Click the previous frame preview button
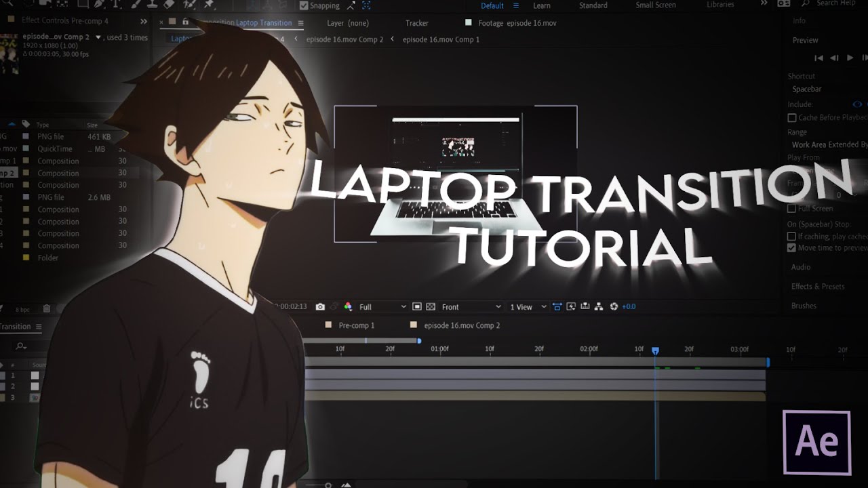 834,58
